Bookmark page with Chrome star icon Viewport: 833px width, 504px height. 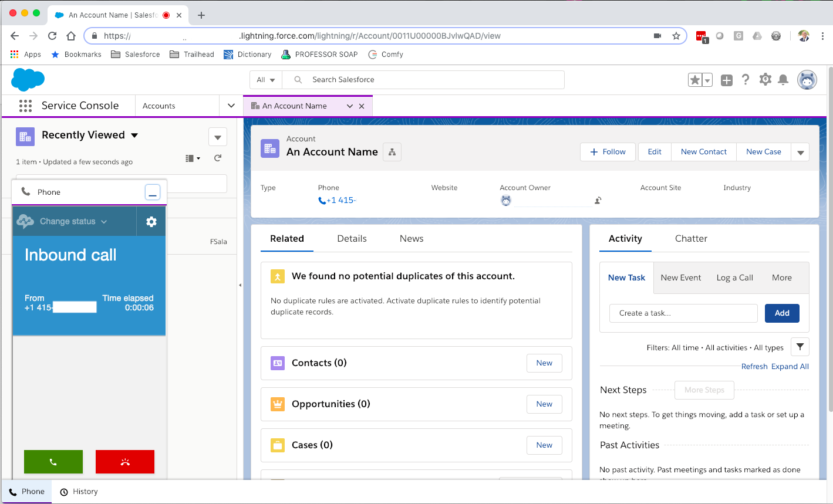tap(676, 36)
